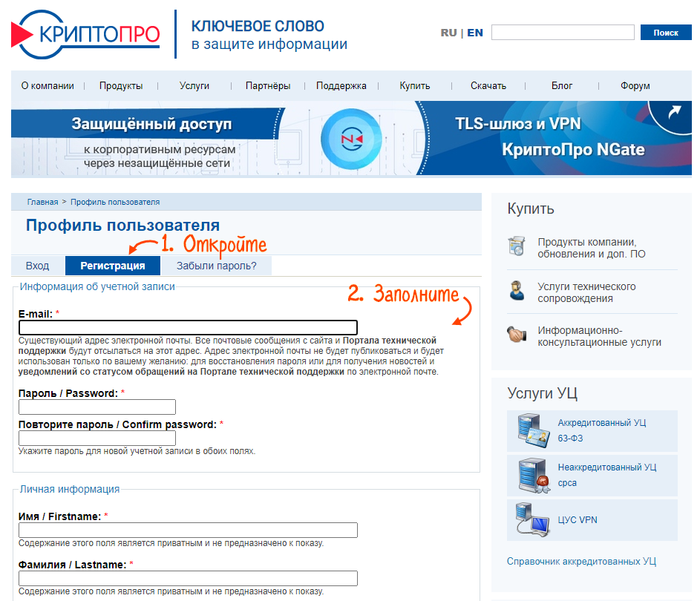
Task: Click the E-mail input field
Action: [x=188, y=327]
